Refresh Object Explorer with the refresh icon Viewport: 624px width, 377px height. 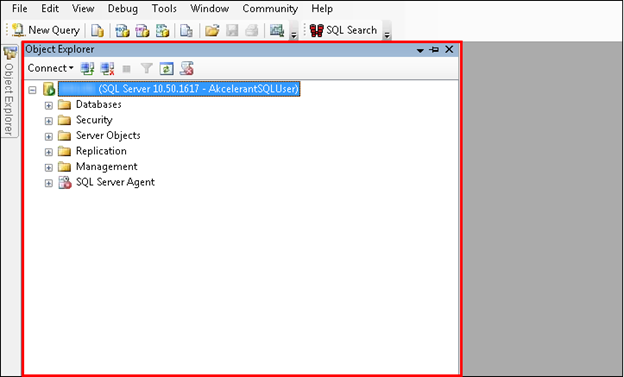(x=166, y=68)
